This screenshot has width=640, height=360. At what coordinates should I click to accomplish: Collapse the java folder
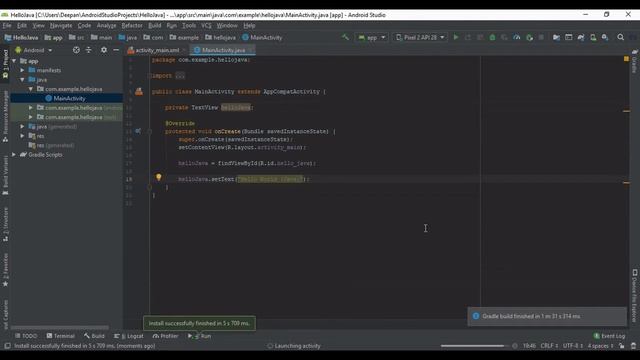click(22, 80)
